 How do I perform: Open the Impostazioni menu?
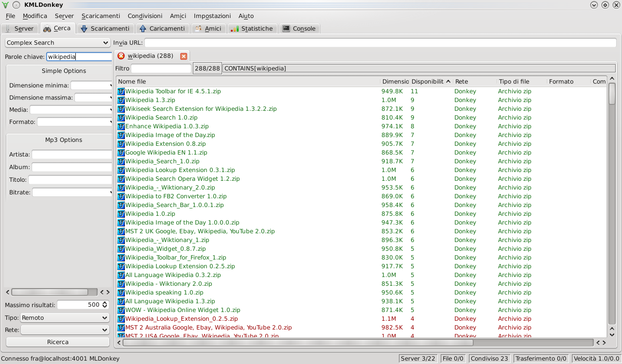(212, 16)
